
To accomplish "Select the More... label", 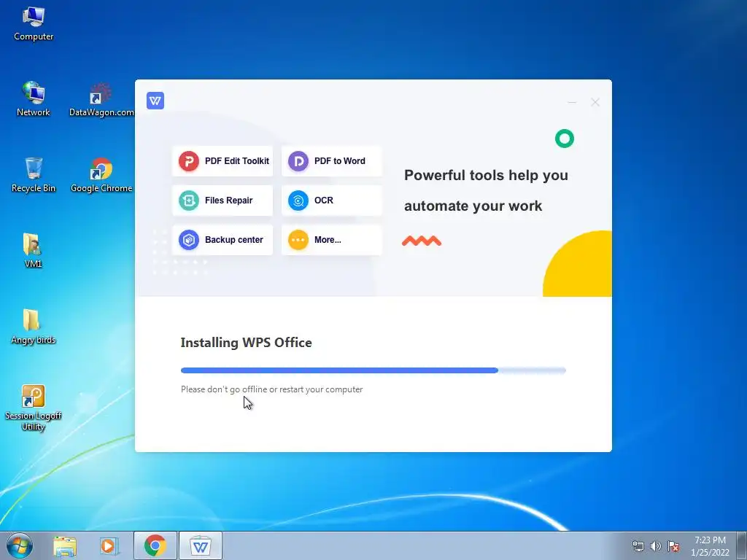I will [x=328, y=240].
